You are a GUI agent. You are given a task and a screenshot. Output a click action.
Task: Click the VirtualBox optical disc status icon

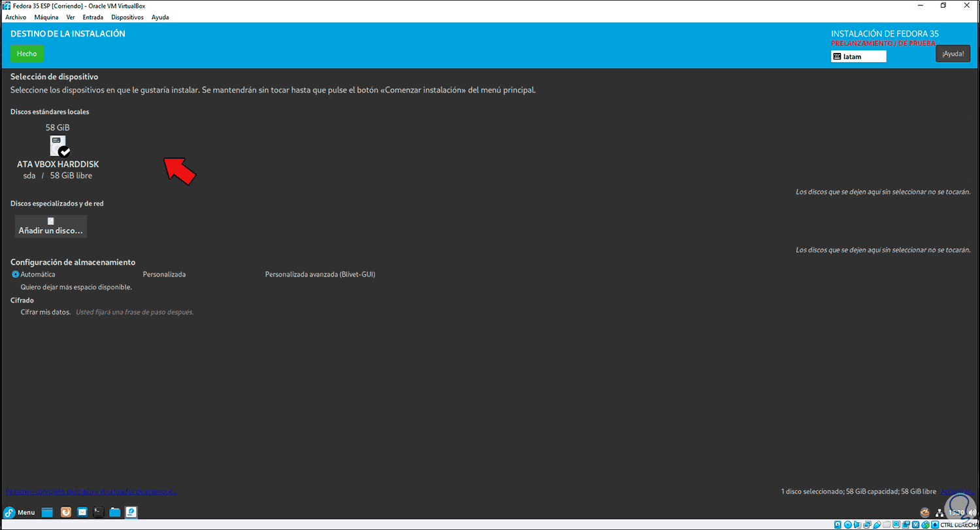[x=848, y=525]
